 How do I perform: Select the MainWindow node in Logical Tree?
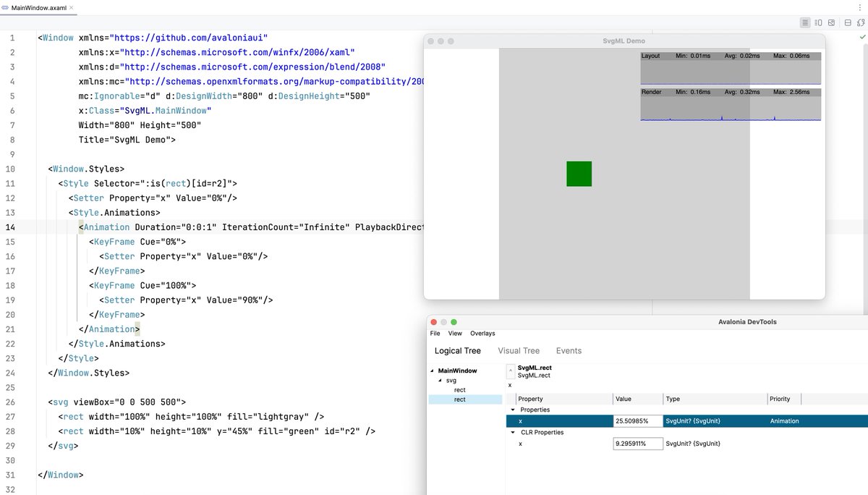(x=458, y=371)
